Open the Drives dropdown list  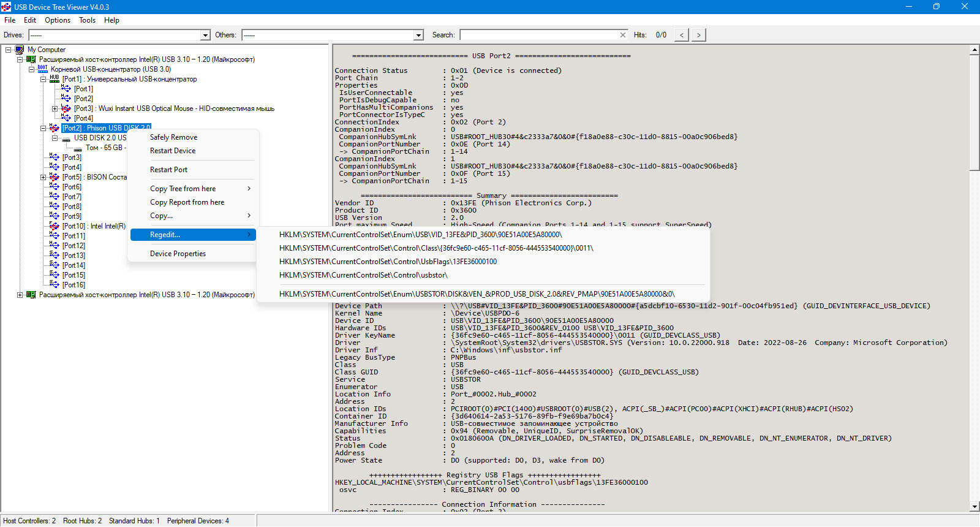click(206, 36)
